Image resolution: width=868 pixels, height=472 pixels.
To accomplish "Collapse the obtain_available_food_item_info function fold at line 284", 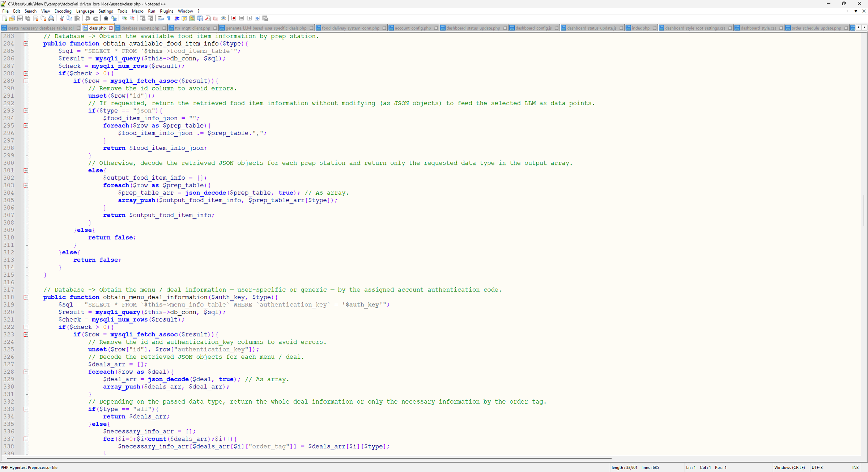I will pos(26,43).
